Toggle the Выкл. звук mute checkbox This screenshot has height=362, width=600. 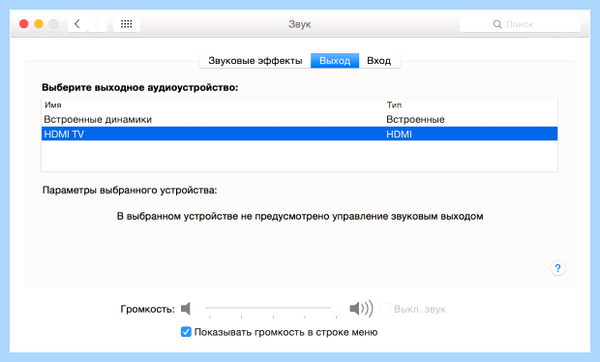(x=385, y=309)
